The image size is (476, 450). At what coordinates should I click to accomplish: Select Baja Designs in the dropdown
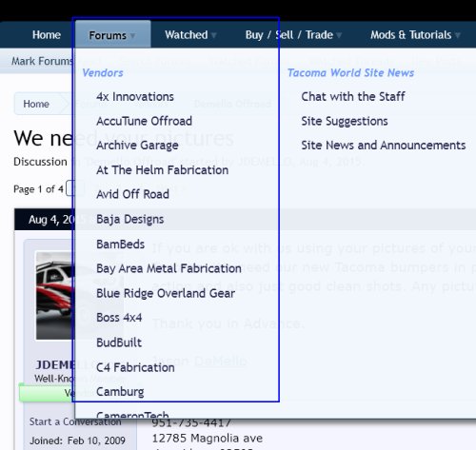tap(129, 219)
